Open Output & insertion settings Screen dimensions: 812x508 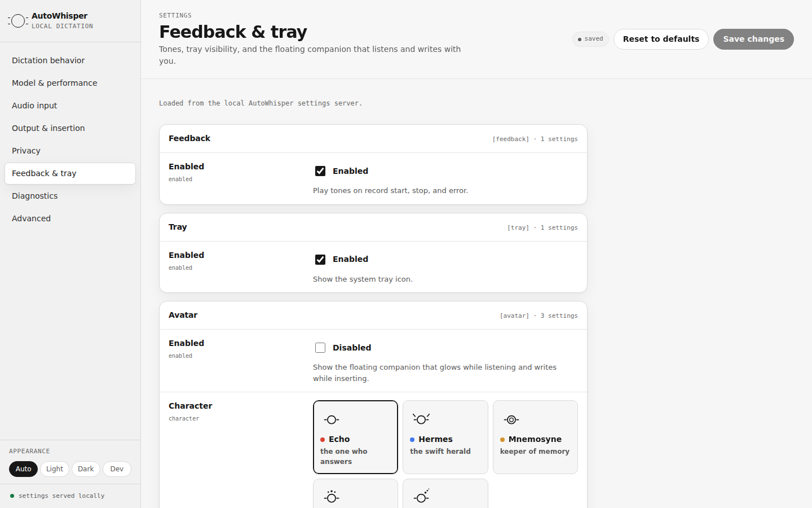(x=70, y=128)
